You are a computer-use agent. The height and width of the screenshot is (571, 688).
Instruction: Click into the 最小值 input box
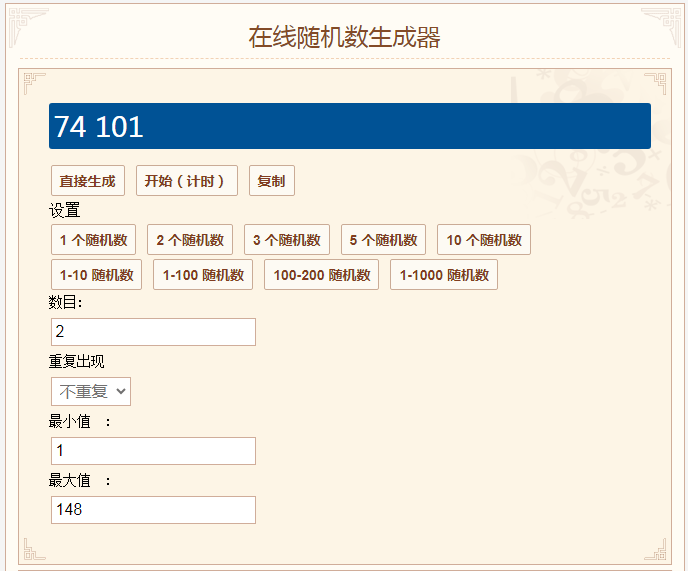point(153,451)
